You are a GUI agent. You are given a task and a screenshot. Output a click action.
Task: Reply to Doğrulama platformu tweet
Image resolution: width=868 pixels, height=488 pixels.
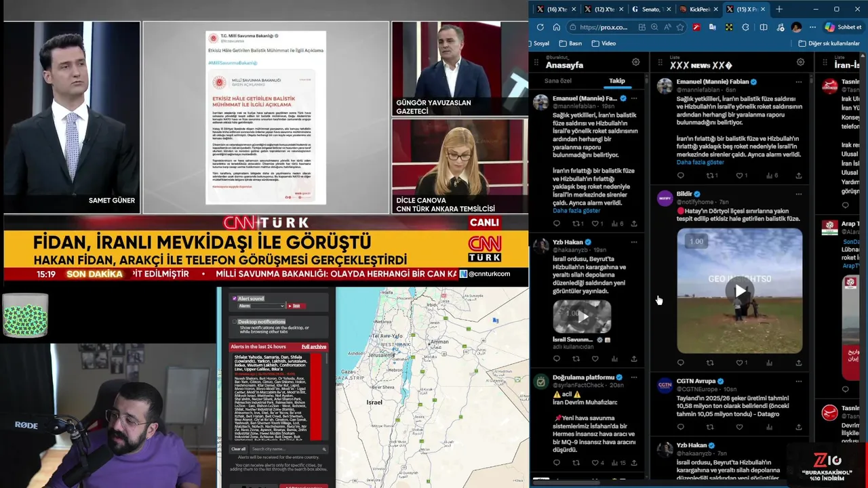coord(557,463)
